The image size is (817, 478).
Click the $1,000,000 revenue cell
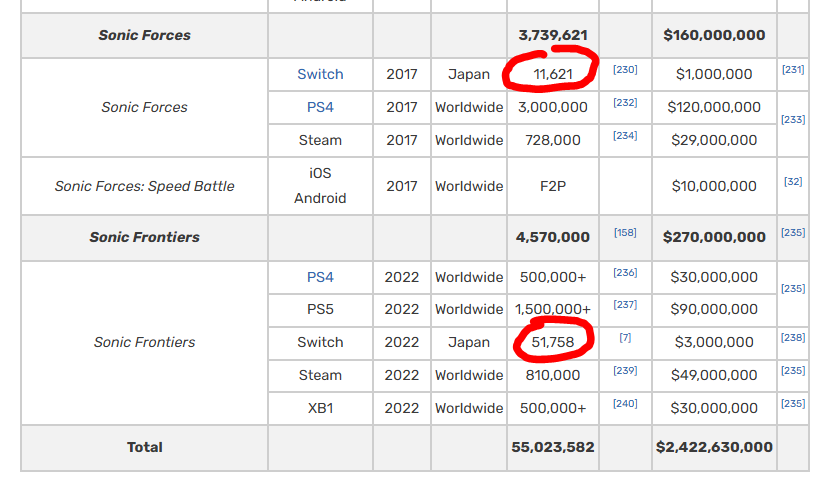coord(714,74)
